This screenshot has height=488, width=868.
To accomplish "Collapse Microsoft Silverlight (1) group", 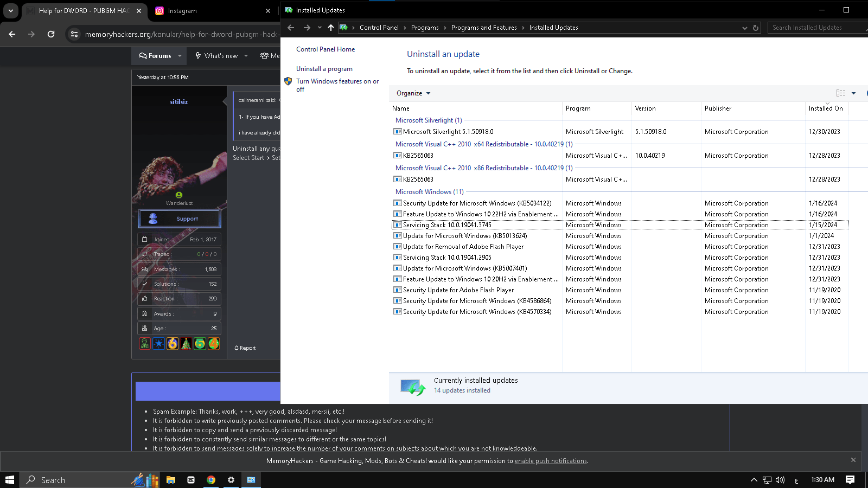I will tap(429, 120).
